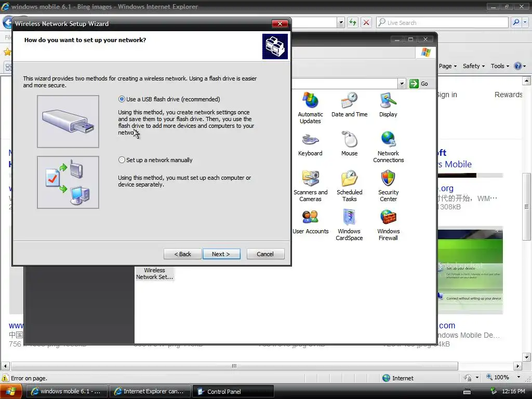The image size is (532, 399).
Task: Open Automatic Updates in Control Panel
Action: (310, 108)
